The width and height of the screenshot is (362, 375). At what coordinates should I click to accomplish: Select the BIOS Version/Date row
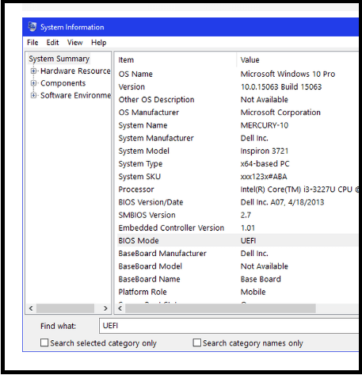coord(237,202)
